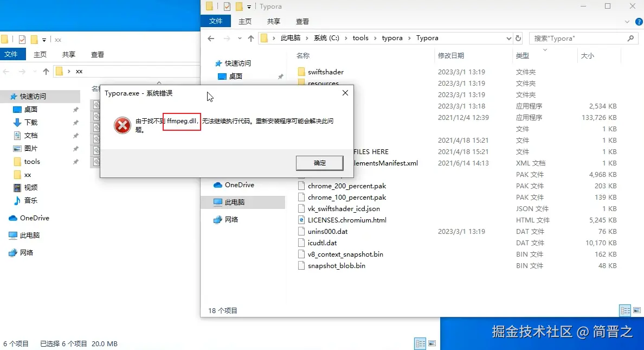Open the 主页 tab in the Typora window
This screenshot has height=350, width=644.
coord(245,21)
